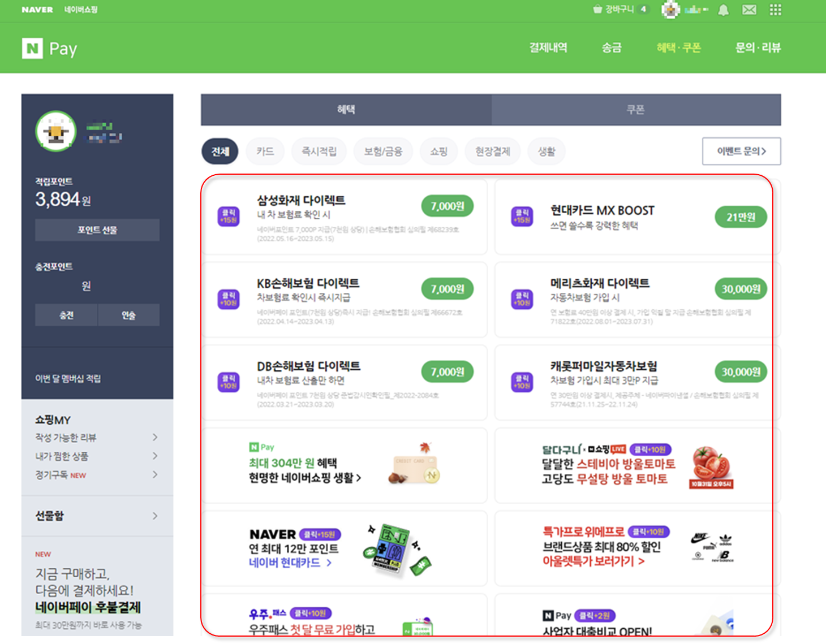The width and height of the screenshot is (826, 644).
Task: Open 네이버 현대카드 link
Action: (290, 563)
